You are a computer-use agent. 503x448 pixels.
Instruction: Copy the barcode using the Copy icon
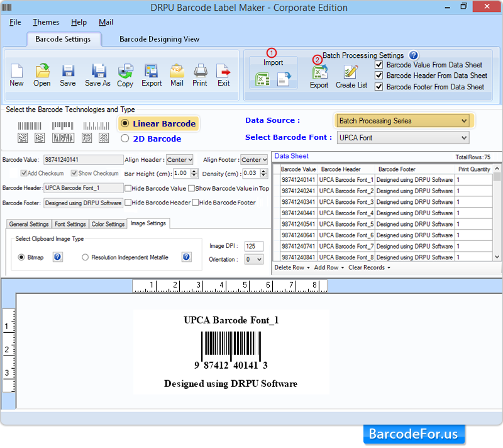(x=124, y=71)
